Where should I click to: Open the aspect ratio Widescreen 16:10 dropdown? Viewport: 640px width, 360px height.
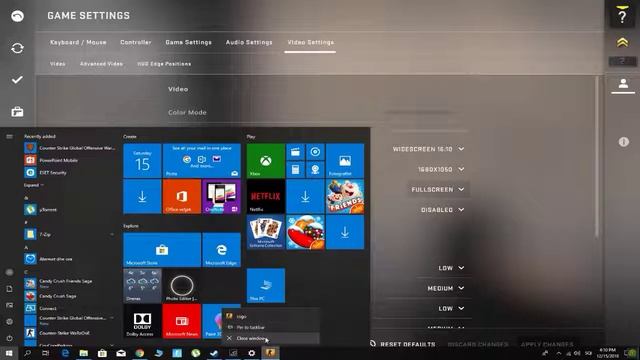pos(428,149)
